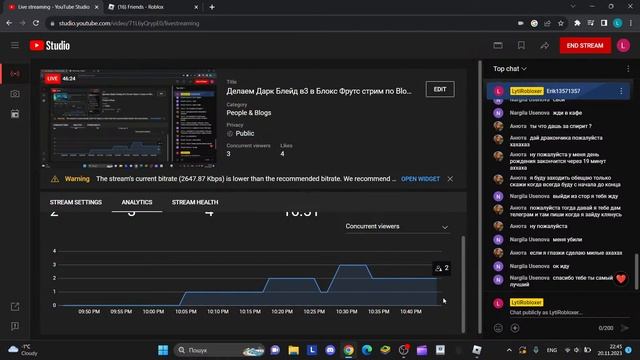Open the browser tab search chevron
This screenshot has width=640, height=360.
[573, 7]
